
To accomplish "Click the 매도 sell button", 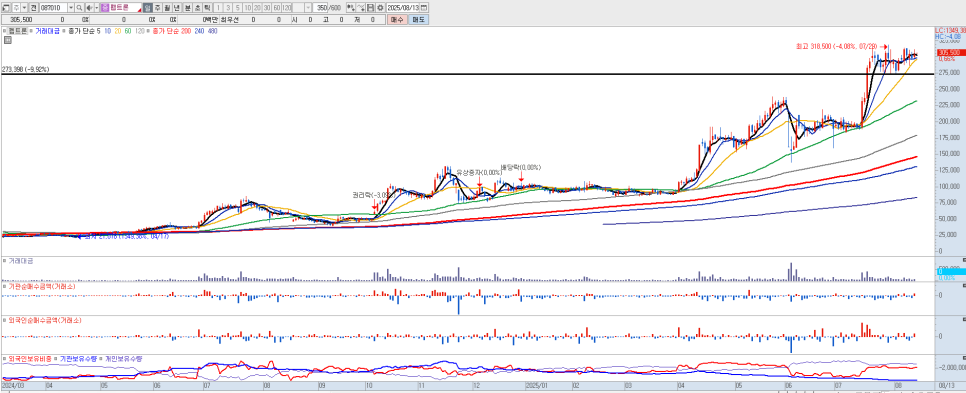I will click(418, 20).
